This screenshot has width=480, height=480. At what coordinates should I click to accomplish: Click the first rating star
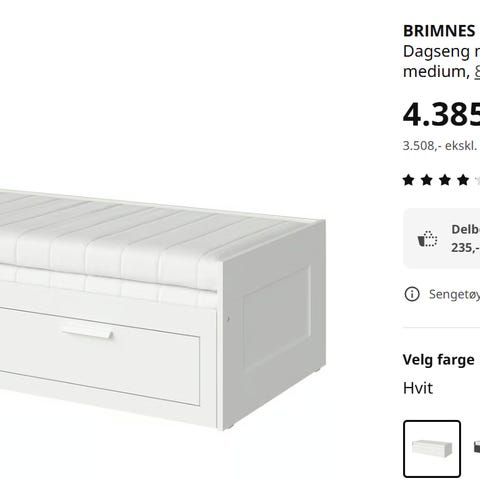click(x=409, y=180)
